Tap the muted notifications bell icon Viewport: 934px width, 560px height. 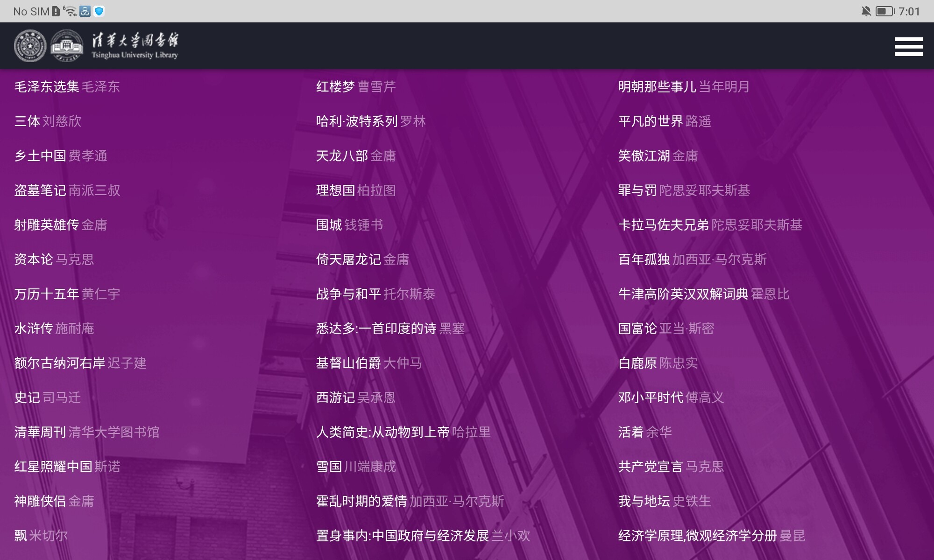(x=866, y=11)
